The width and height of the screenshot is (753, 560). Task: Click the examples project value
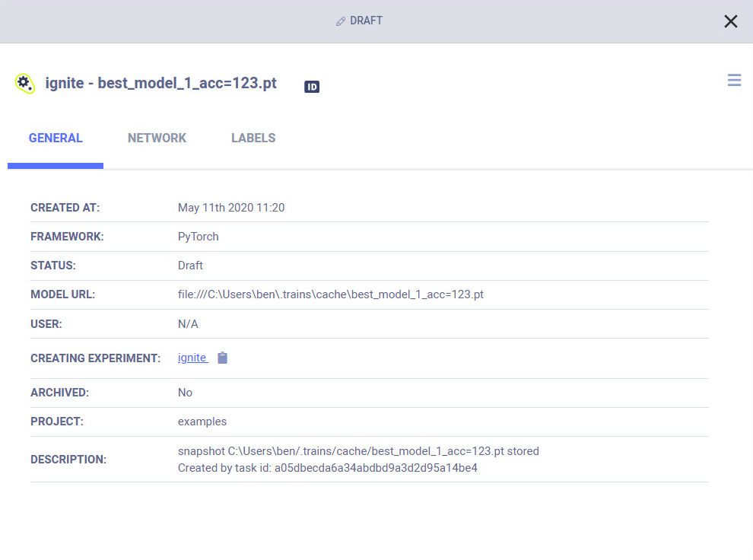(x=202, y=422)
